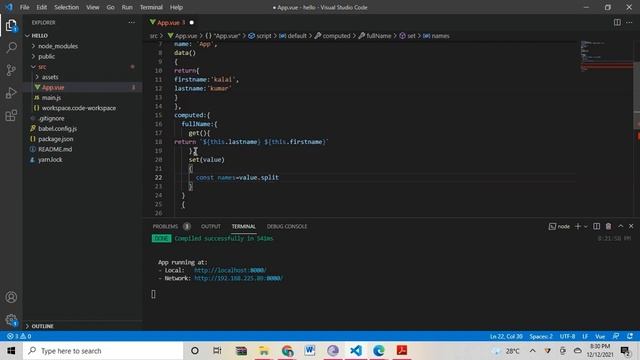Image resolution: width=640 pixels, height=360 pixels.
Task: Open the Accounts menu icon
Action: pos(11,297)
